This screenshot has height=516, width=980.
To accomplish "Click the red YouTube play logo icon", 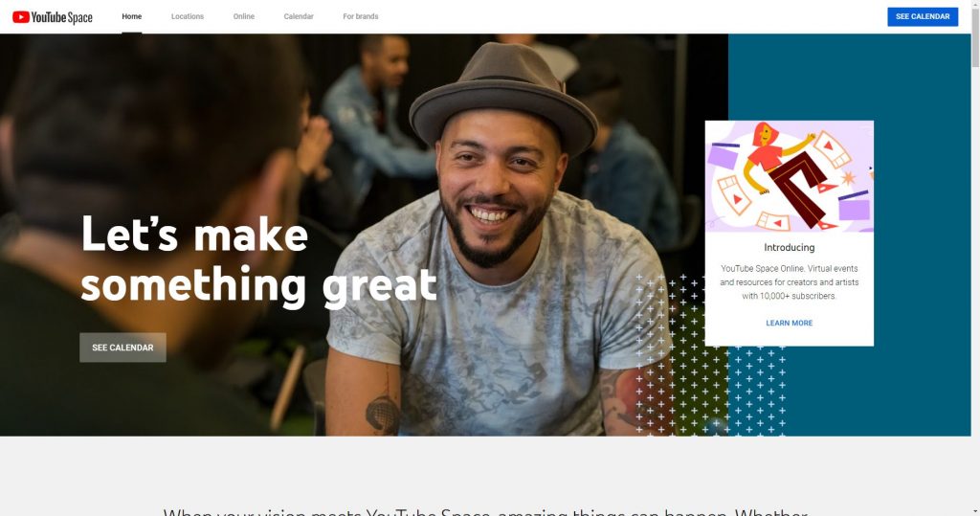I will tap(21, 17).
